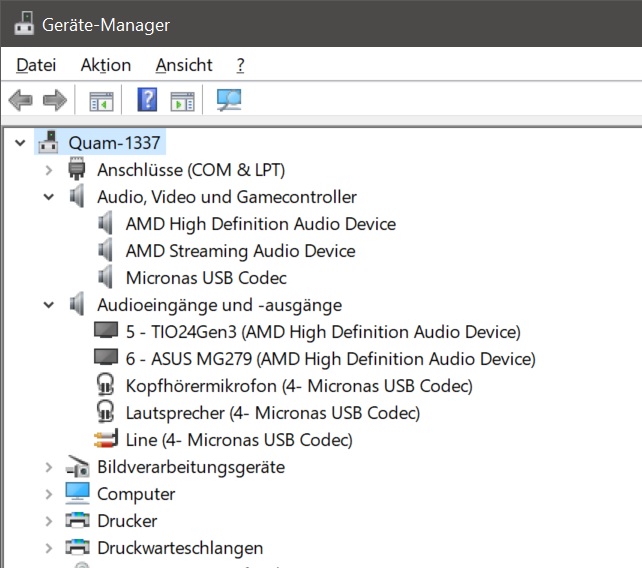Select AMD High Definition Audio Device text
This screenshot has height=568, width=642.
tap(261, 224)
